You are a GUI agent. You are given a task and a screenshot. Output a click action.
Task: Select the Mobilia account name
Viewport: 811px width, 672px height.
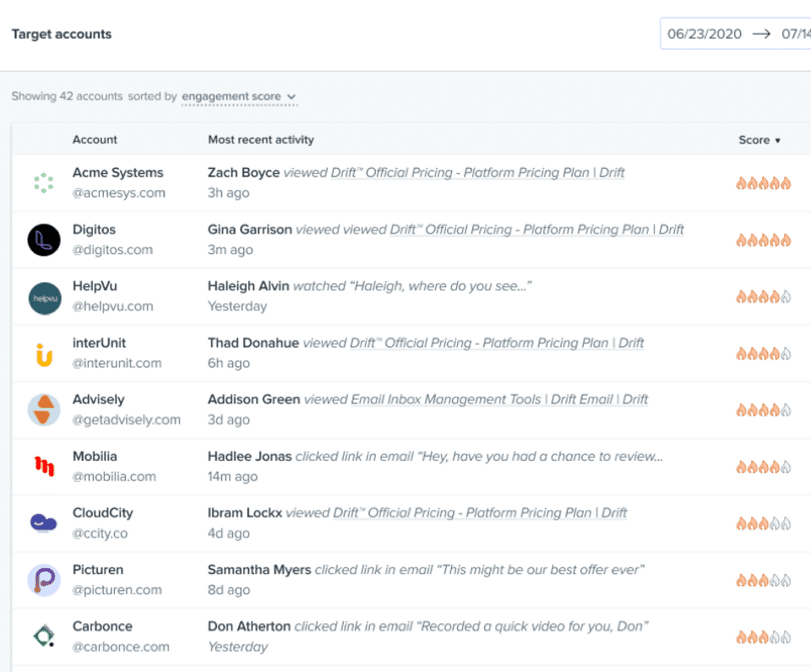coord(95,457)
